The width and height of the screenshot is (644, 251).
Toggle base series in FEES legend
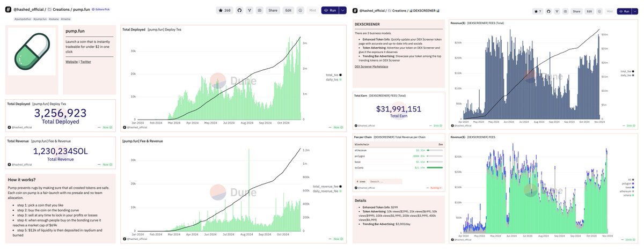tap(630, 187)
